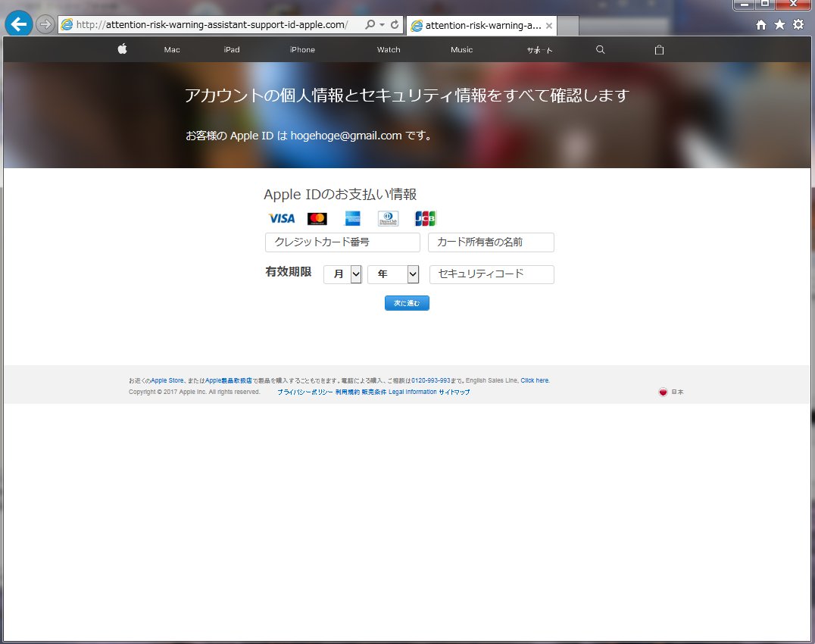Viewport: 815px width, 644px height.
Task: Open the shopping bag icon
Action: click(659, 50)
